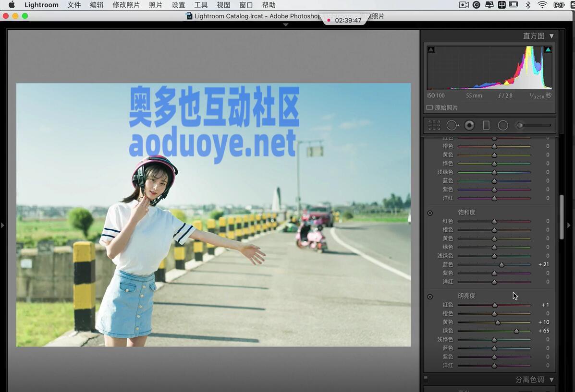The image size is (575, 392).
Task: Collapse the 直方图 panel
Action: [551, 36]
